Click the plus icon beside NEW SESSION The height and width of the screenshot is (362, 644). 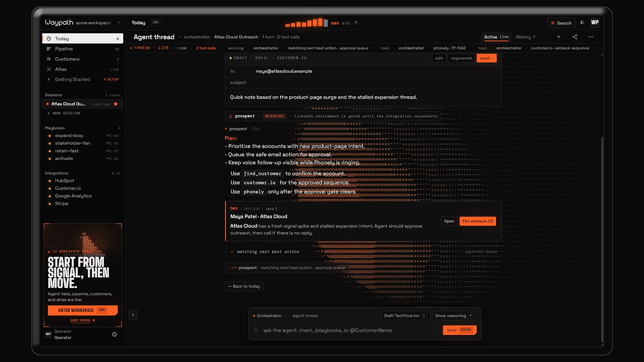click(x=49, y=113)
